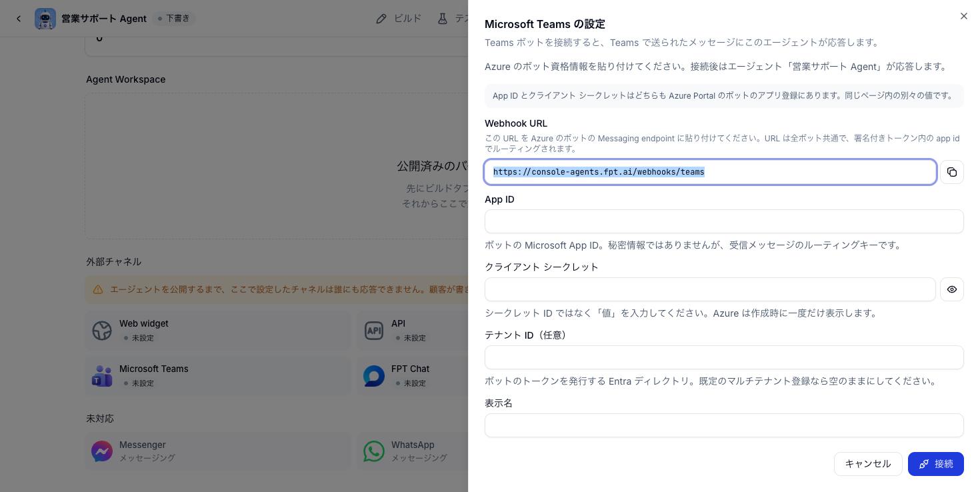Focus the クライアント シークレット input field

click(x=711, y=289)
